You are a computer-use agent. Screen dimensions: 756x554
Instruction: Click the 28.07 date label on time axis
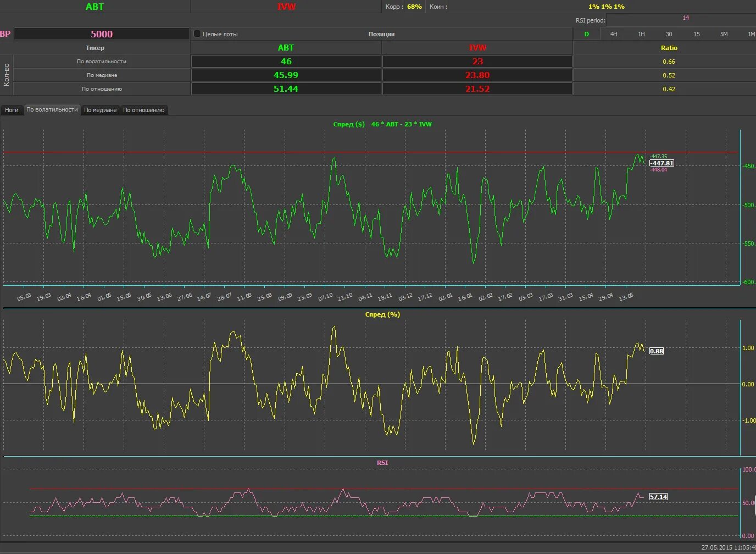pyautogui.click(x=224, y=297)
